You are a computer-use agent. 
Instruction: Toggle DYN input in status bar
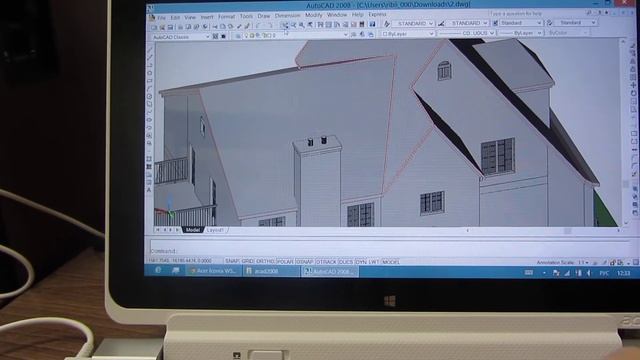point(361,262)
